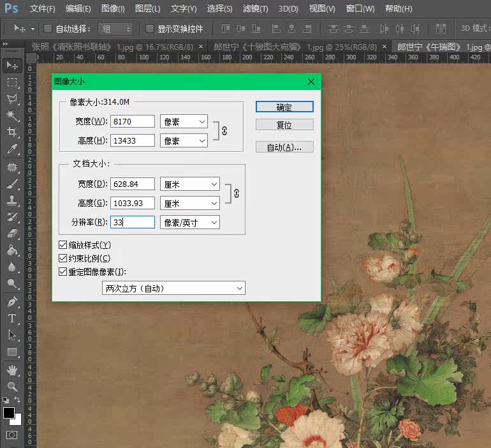Click the 确定 button
Viewport: 491px width, 448px height.
284,107
